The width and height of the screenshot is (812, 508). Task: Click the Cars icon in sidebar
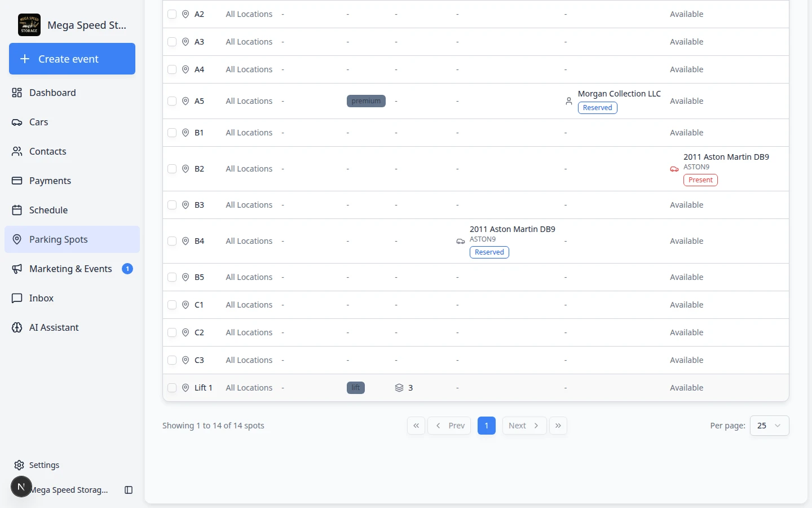coord(17,122)
